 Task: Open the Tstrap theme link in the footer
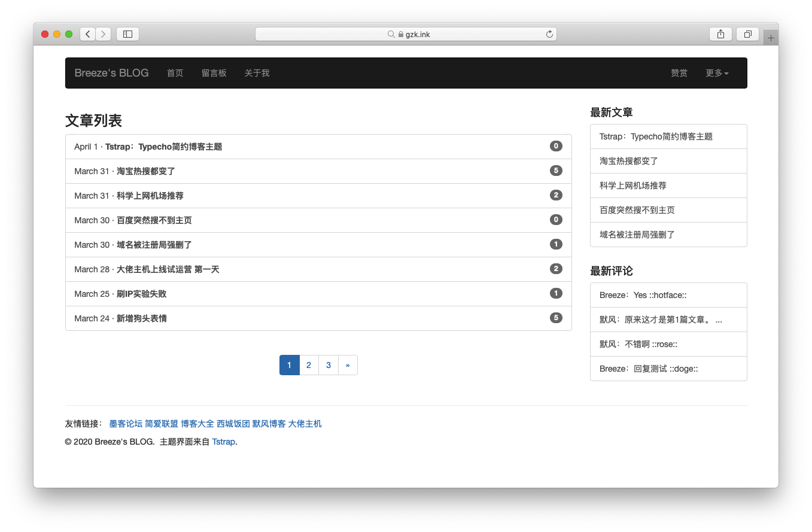[x=223, y=442]
